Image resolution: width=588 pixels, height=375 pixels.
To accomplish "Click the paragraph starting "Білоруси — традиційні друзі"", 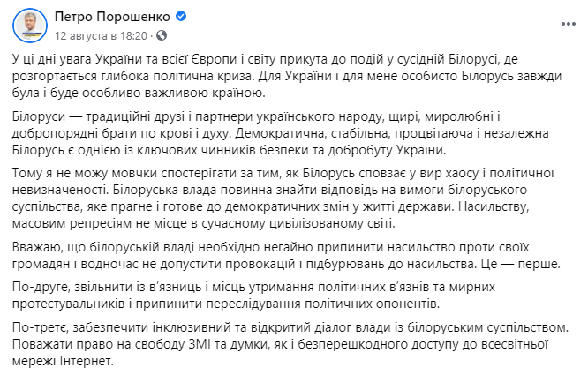I will pos(281,133).
